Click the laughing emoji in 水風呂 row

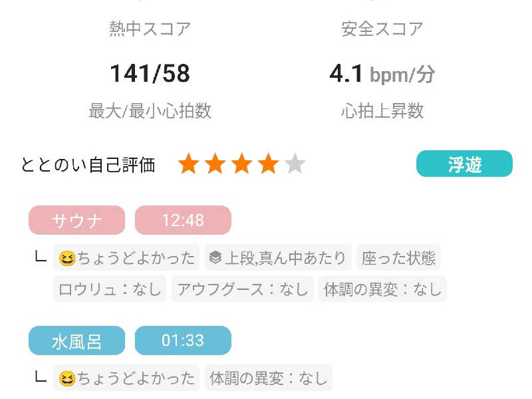[67, 378]
